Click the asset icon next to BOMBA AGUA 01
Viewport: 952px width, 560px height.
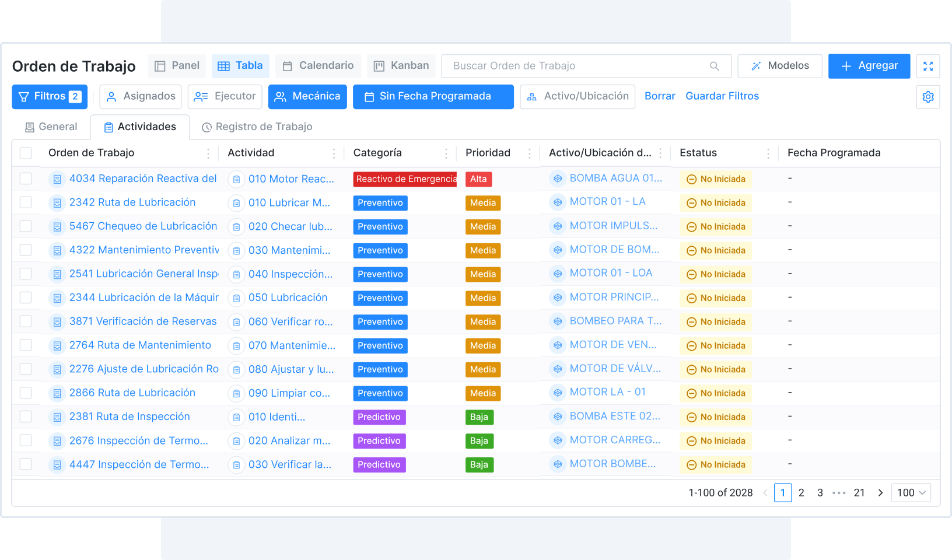click(558, 178)
